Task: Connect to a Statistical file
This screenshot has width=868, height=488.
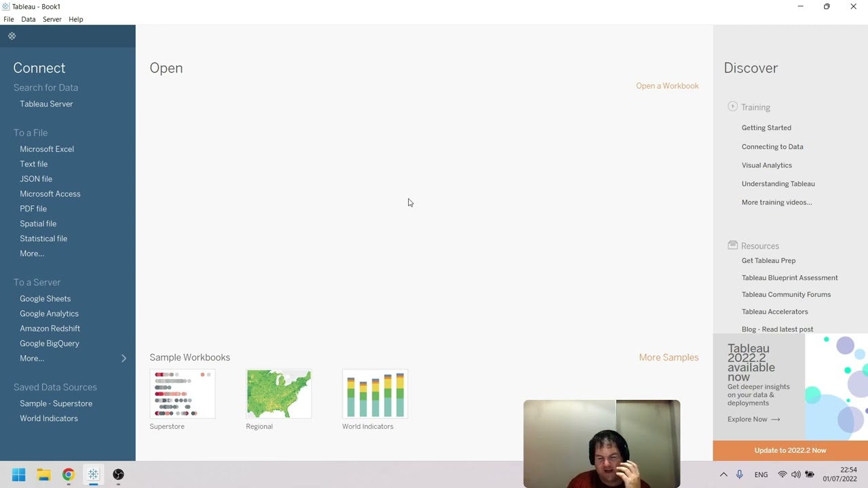Action: (x=43, y=239)
